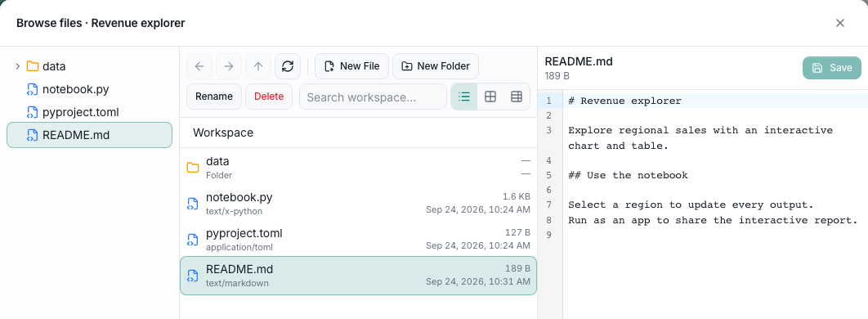Click the '## Use the notebook' editor line
Image resolution: width=868 pixels, height=319 pixels.
628,176
